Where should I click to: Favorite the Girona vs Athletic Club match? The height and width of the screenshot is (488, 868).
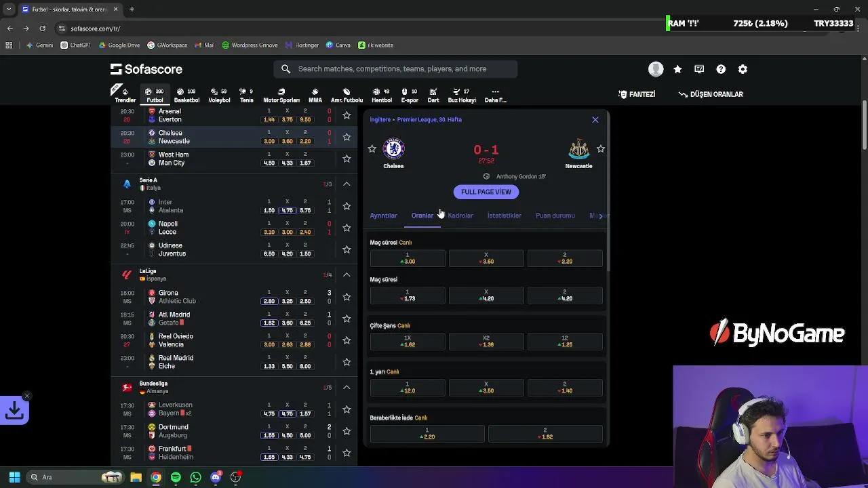pyautogui.click(x=347, y=297)
